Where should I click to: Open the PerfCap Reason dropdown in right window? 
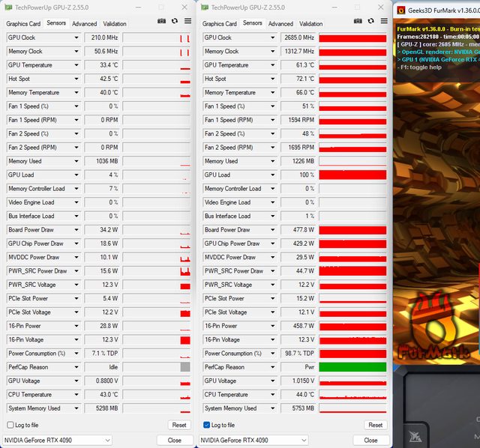(x=272, y=367)
